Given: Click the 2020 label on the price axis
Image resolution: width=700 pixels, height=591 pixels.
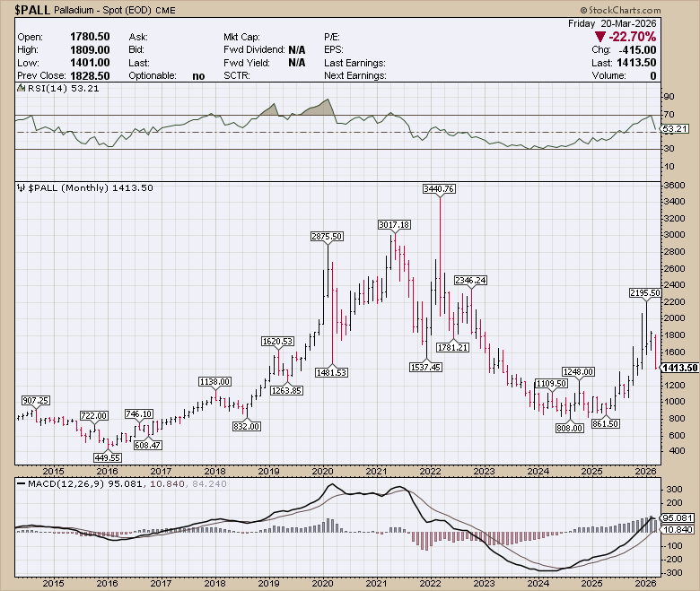Looking at the screenshot, I should 322,471.
